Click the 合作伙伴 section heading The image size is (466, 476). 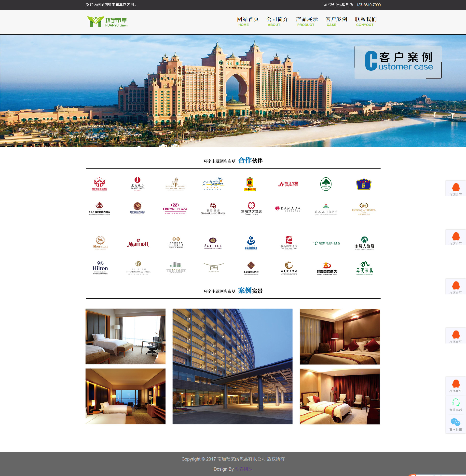233,160
